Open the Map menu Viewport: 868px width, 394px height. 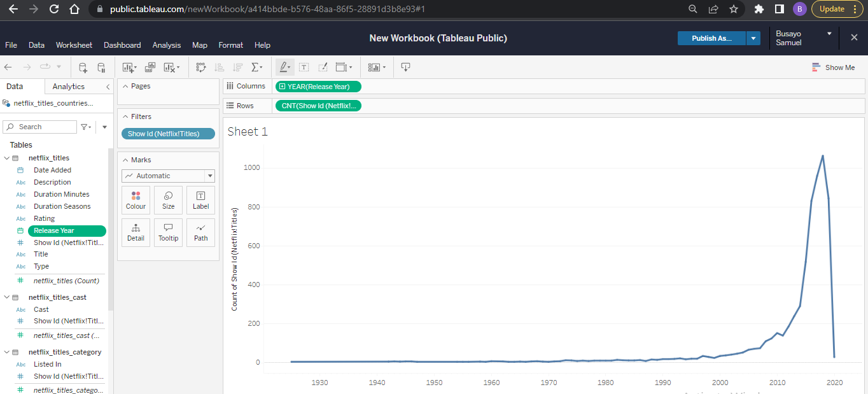[x=200, y=45]
